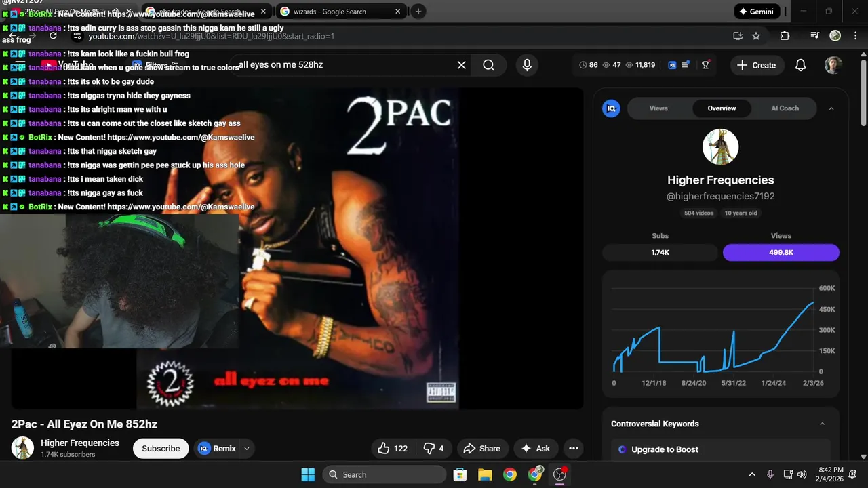Click the vidIQ views stat 11,819
Viewport: 868px width, 488px height.
click(640, 65)
